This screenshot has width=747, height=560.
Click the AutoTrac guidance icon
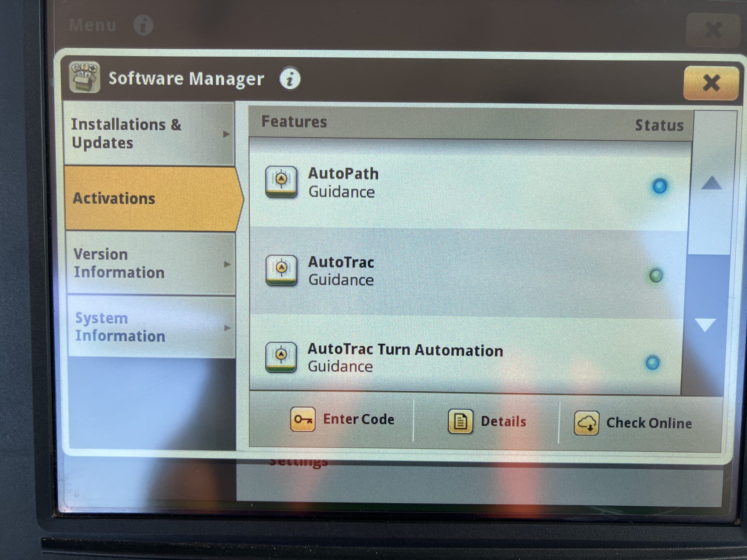click(281, 271)
